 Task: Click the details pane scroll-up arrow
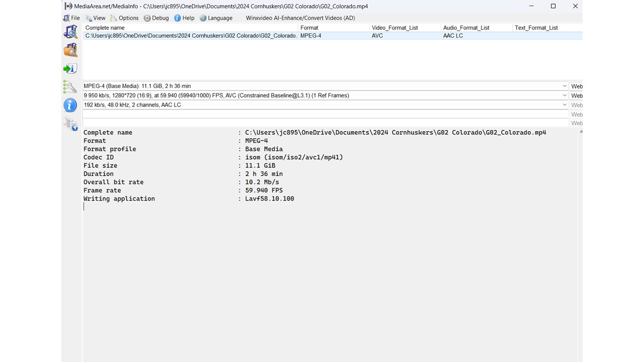click(x=581, y=132)
